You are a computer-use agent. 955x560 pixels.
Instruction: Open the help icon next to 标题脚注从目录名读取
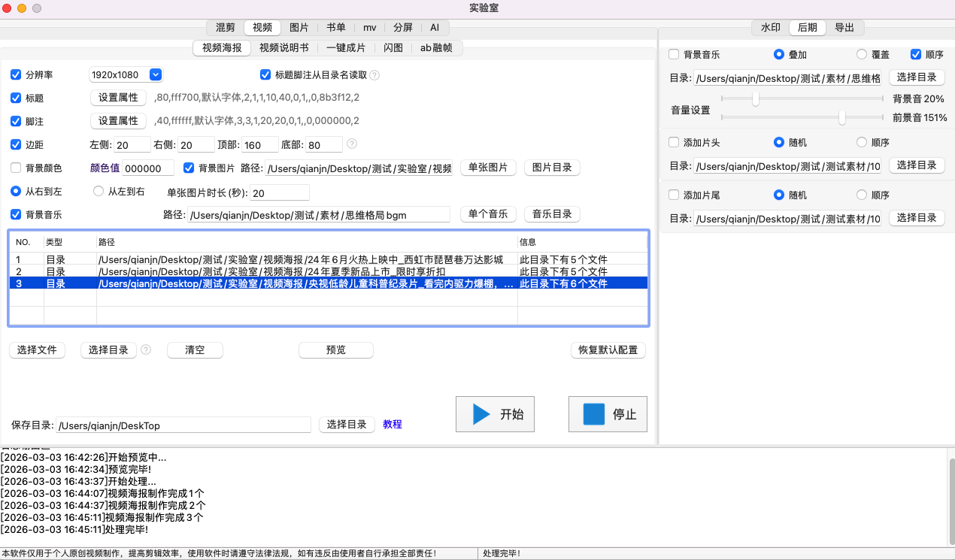pos(374,74)
